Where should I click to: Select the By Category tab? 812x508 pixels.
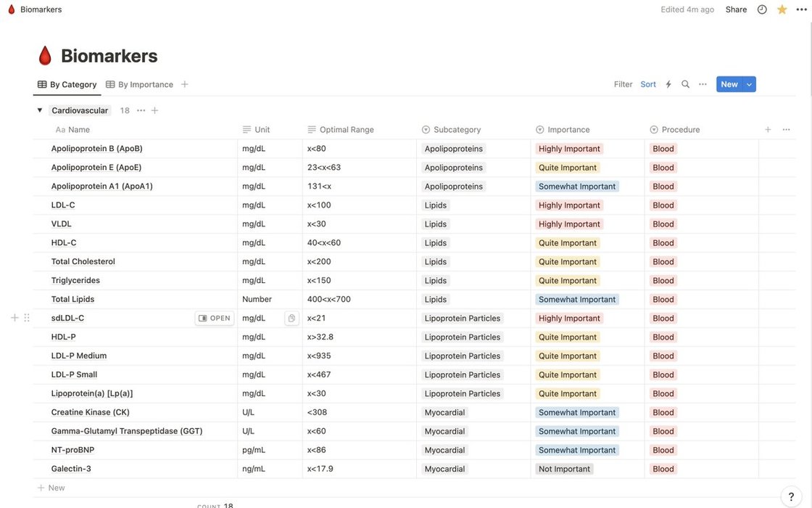coord(67,84)
